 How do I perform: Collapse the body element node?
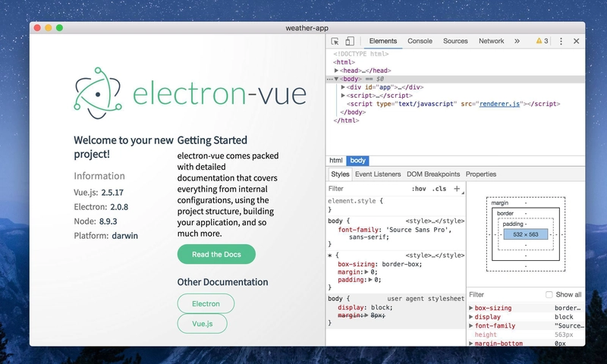click(x=336, y=79)
